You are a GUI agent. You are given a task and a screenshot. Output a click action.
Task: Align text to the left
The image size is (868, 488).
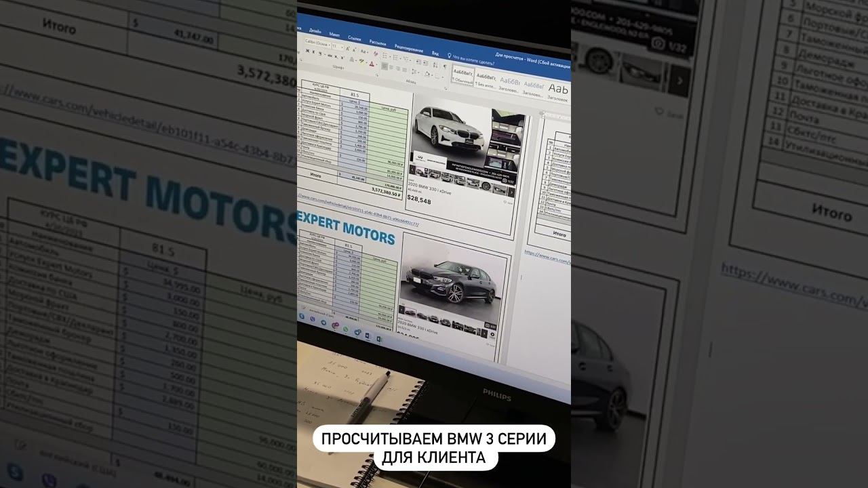pos(384,66)
